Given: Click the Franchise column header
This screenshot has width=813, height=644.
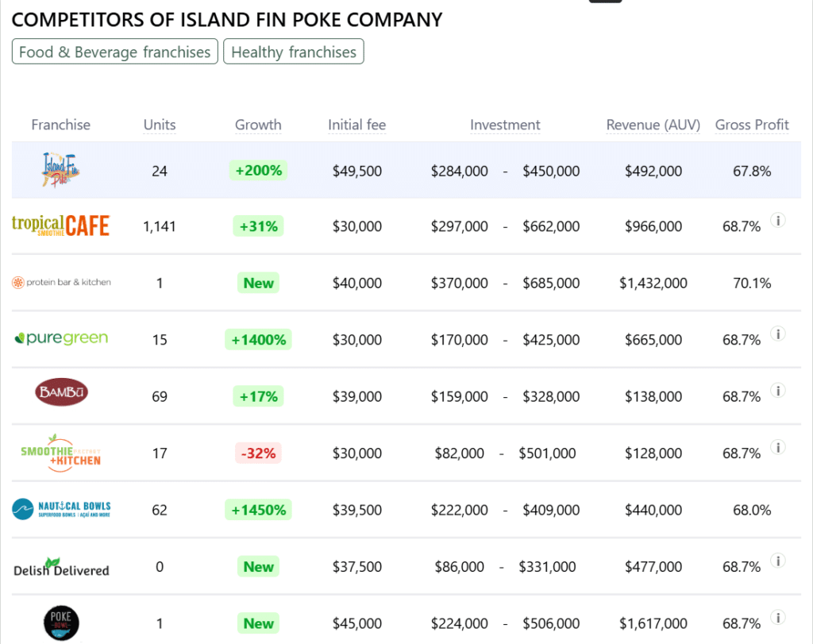Looking at the screenshot, I should click(x=60, y=125).
